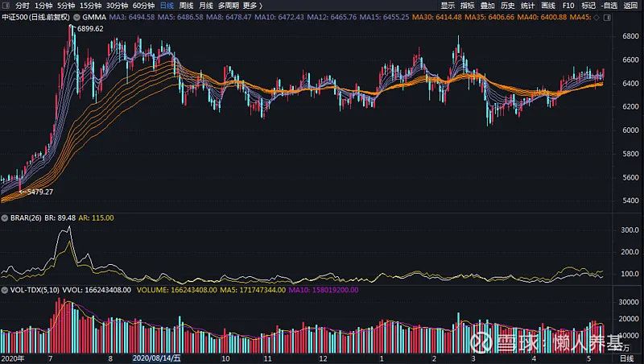Open the 指标 indicators menu

[x=468, y=6]
